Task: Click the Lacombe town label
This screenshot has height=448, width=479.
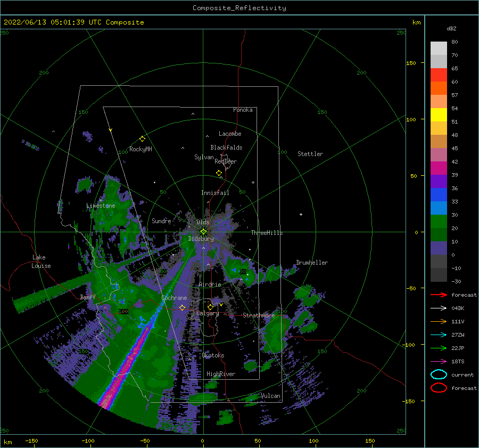Action: click(230, 134)
